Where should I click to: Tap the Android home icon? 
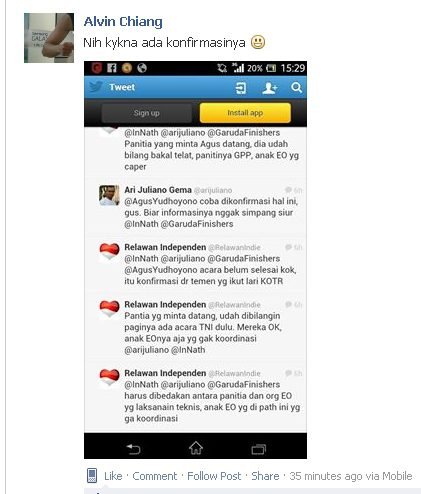click(x=196, y=448)
